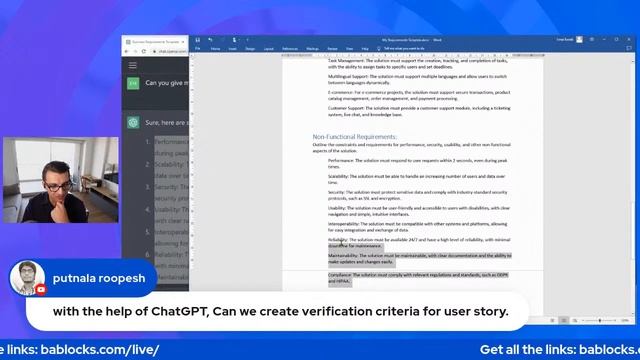
Task: Click the Performance requirement paragraph in the document
Action: (x=418, y=164)
